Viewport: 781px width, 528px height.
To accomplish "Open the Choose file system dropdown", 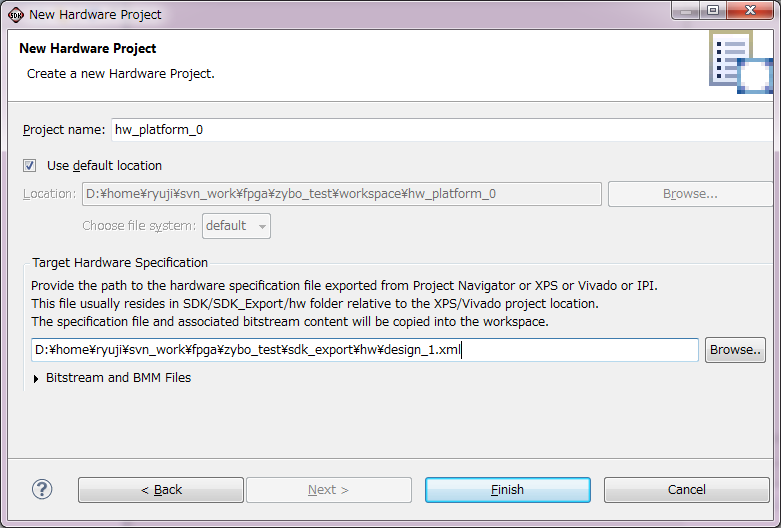I will (236, 226).
